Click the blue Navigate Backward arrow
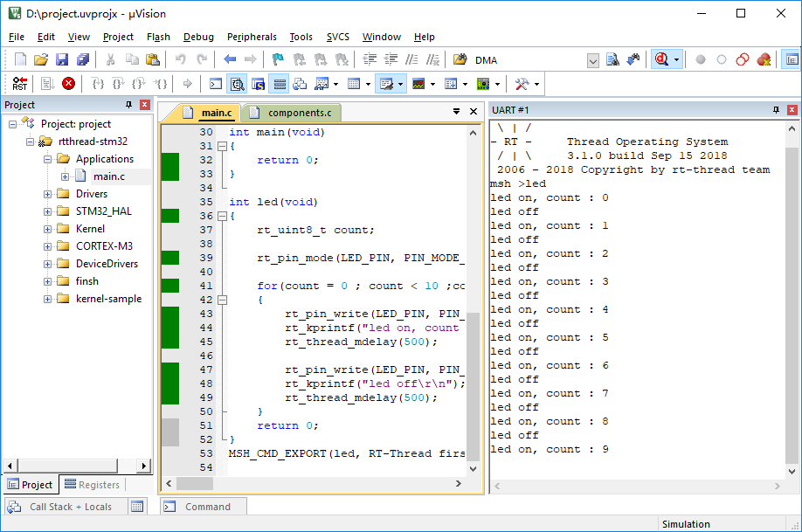The width and height of the screenshot is (802, 532). click(x=230, y=60)
